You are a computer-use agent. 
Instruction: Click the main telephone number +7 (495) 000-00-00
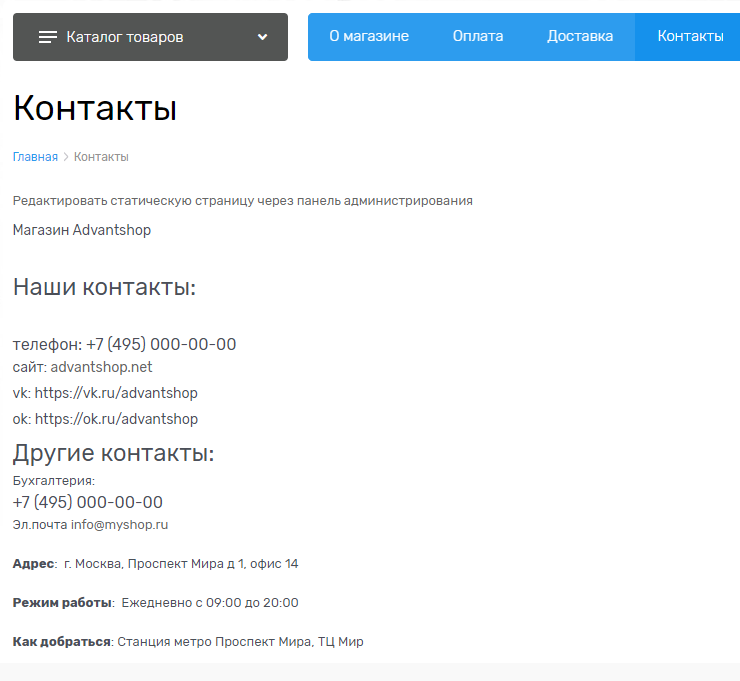(x=161, y=344)
